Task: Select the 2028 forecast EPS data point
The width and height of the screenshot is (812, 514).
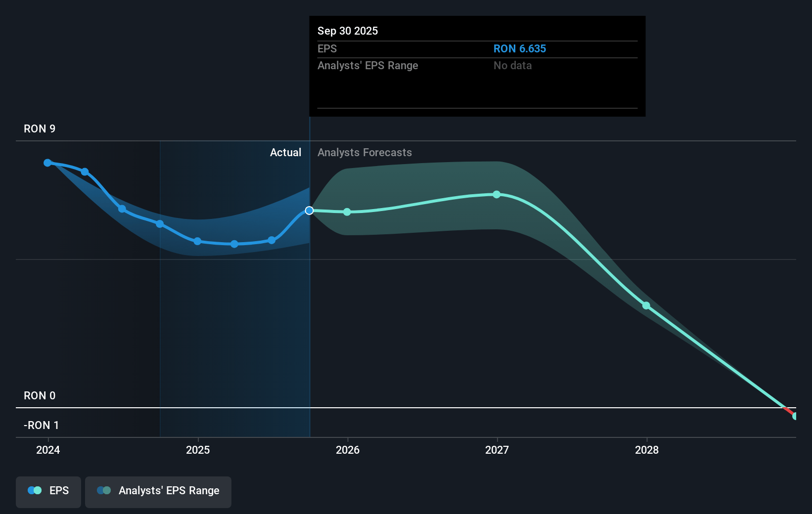Action: tap(646, 306)
